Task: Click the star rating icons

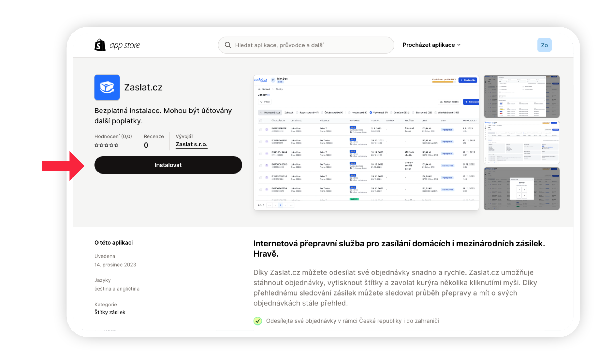Action: point(106,145)
